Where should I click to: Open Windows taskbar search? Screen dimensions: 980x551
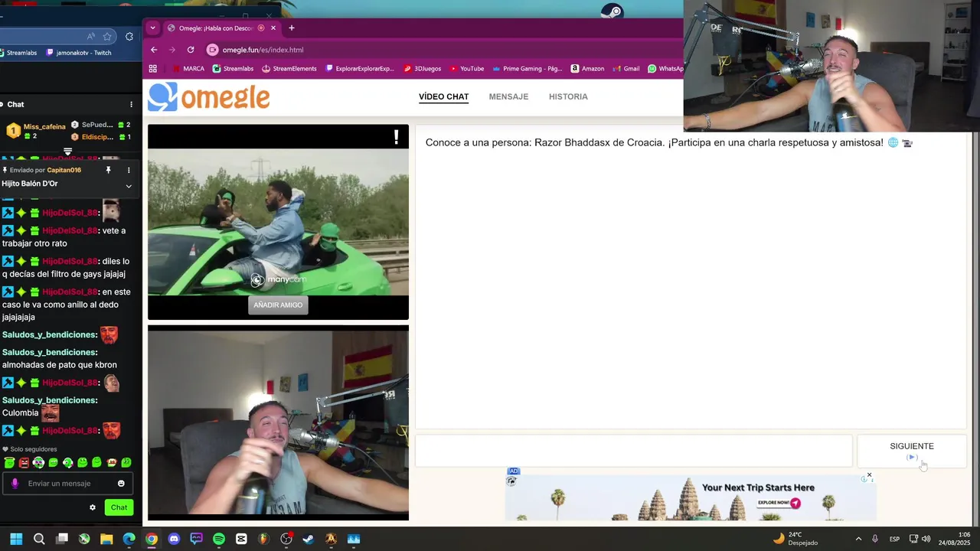click(39, 539)
